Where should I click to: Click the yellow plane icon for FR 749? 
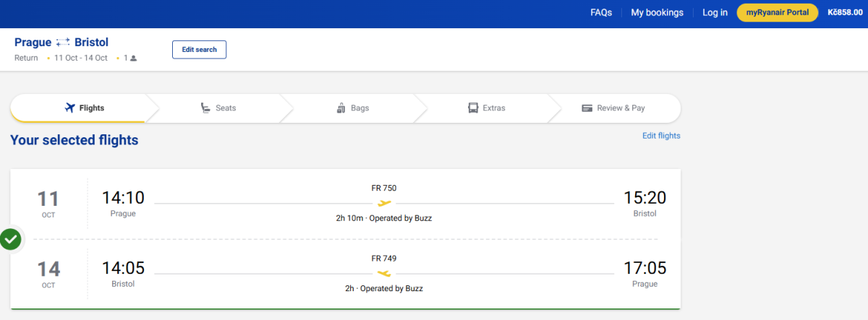click(384, 273)
